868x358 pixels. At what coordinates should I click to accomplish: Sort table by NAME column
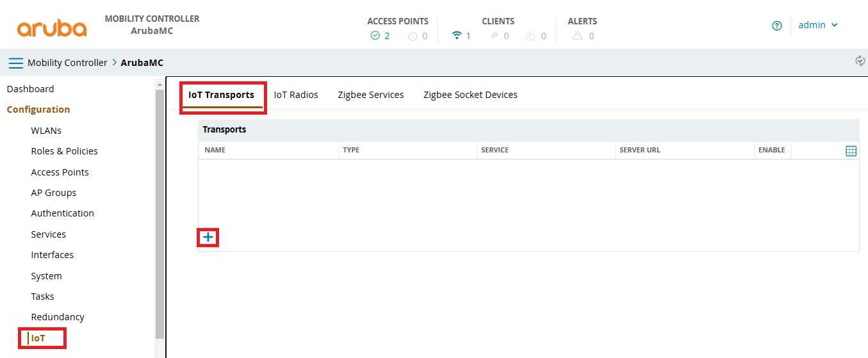click(215, 150)
